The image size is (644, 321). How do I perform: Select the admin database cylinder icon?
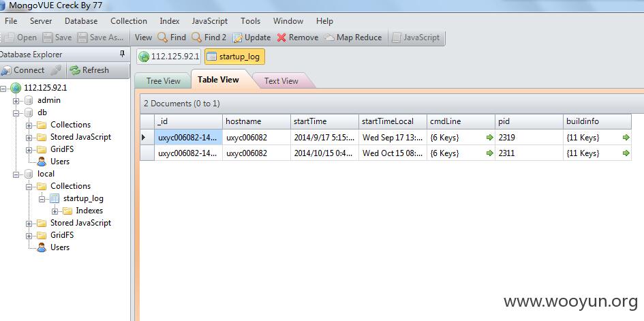click(29, 100)
